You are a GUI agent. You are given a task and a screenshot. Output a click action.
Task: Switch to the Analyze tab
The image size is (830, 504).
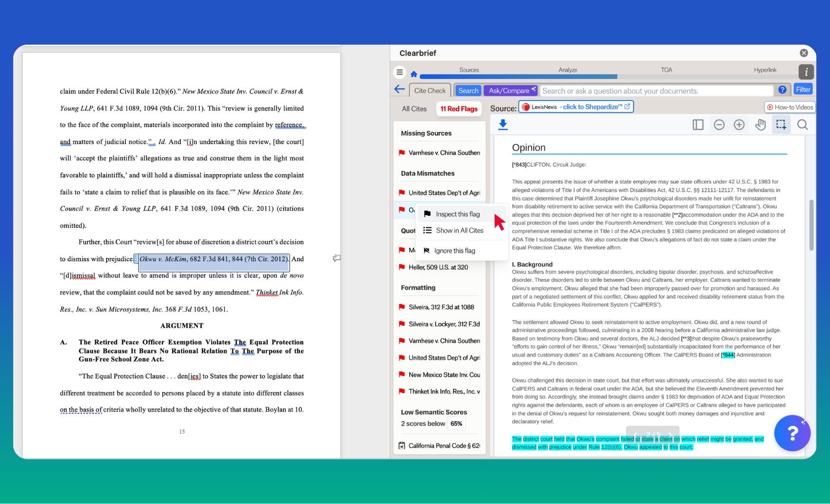point(568,70)
